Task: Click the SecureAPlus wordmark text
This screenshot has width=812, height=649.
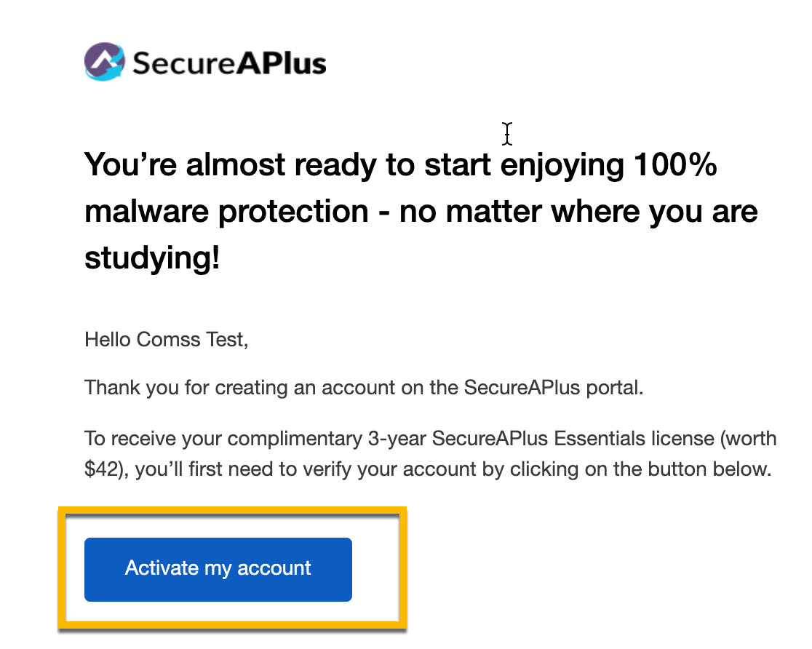Action: pos(229,63)
